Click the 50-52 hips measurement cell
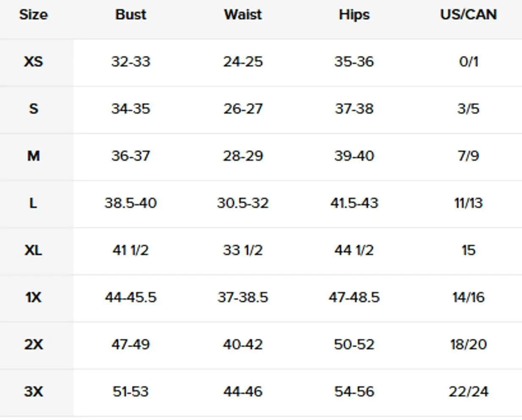The width and height of the screenshot is (522, 420). click(354, 344)
